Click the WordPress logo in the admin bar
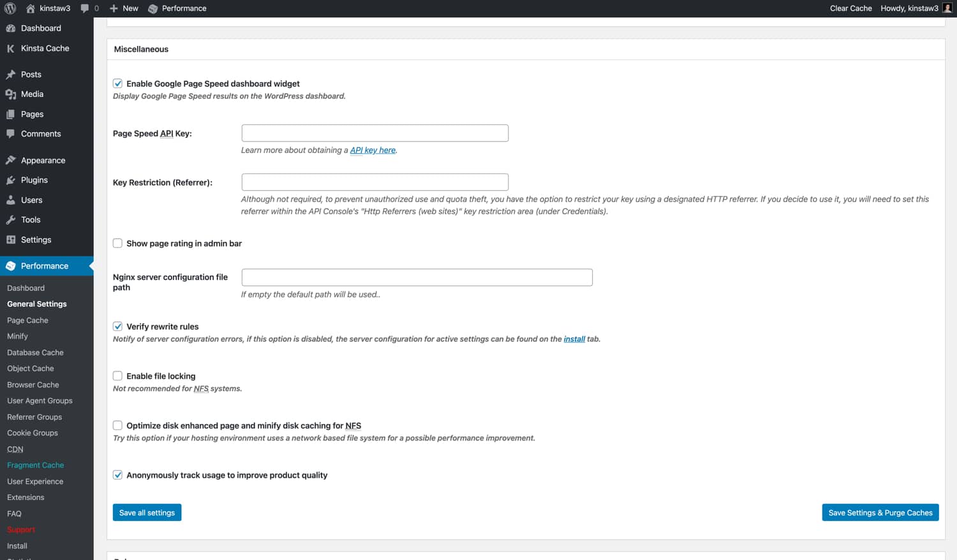 click(x=11, y=8)
